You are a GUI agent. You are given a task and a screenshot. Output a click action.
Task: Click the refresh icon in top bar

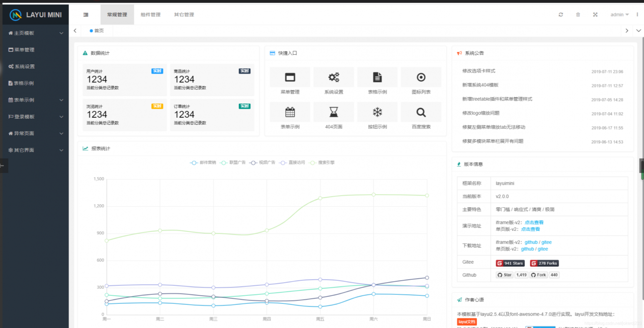coord(561,15)
